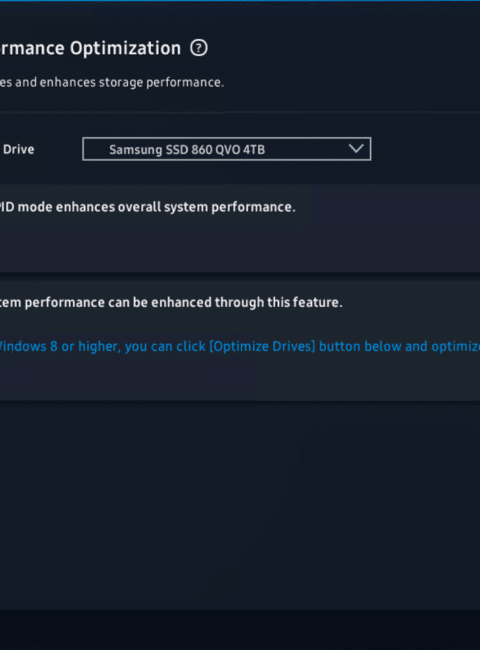Click the blue accent line along the top
This screenshot has height=650, width=480.
(x=240, y=1)
